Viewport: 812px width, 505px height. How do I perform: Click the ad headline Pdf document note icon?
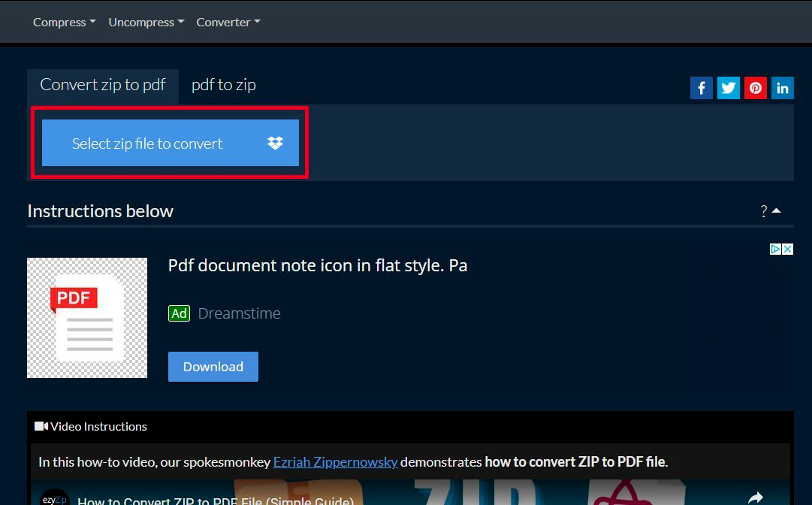pyautogui.click(x=318, y=266)
